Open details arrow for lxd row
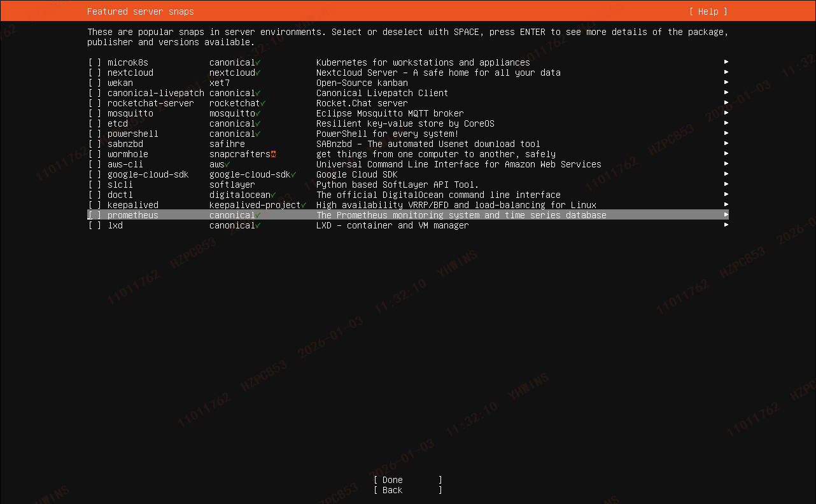The height and width of the screenshot is (504, 816). tap(726, 225)
